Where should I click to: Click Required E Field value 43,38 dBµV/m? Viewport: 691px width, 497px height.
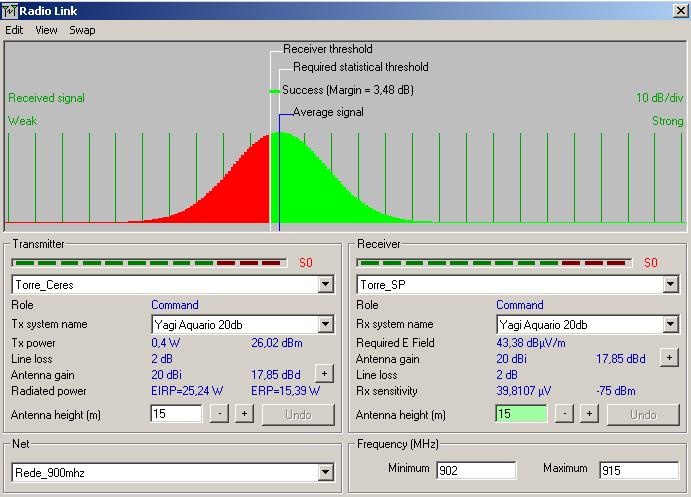531,343
